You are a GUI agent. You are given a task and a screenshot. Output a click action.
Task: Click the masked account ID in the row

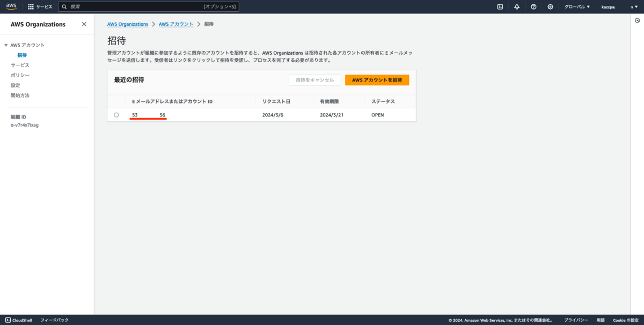click(149, 115)
